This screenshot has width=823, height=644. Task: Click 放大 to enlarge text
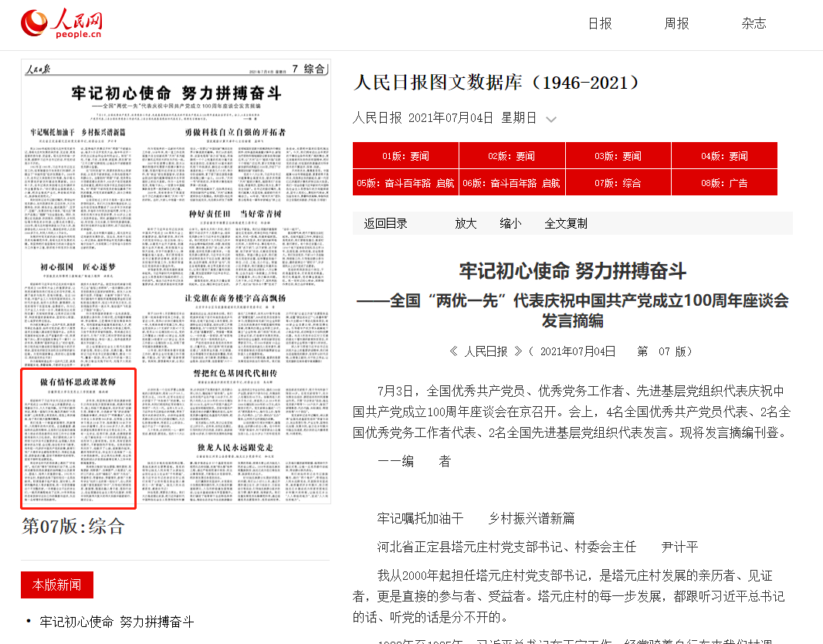coord(466,224)
